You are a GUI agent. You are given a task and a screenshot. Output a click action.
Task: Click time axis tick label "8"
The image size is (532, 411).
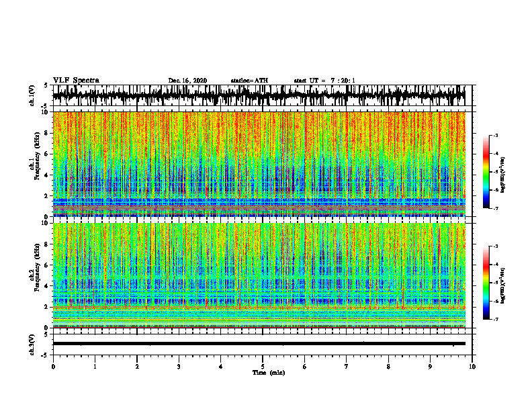pyautogui.click(x=388, y=367)
